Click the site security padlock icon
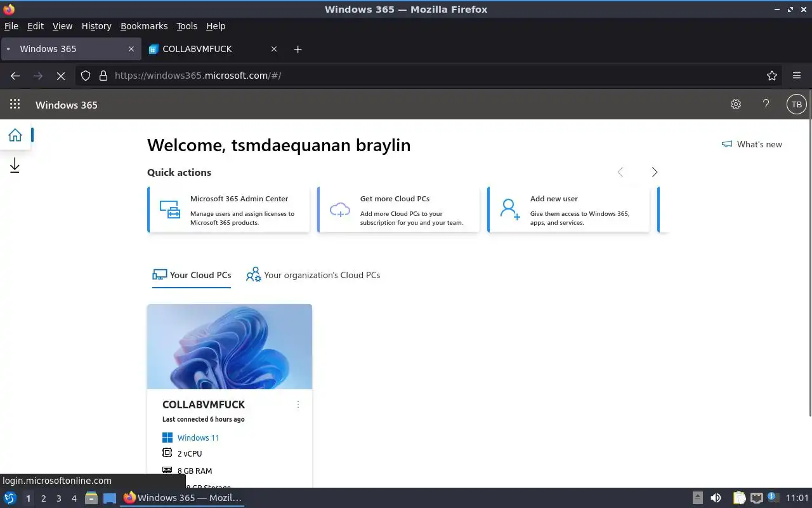Image resolution: width=812 pixels, height=508 pixels. (103, 76)
